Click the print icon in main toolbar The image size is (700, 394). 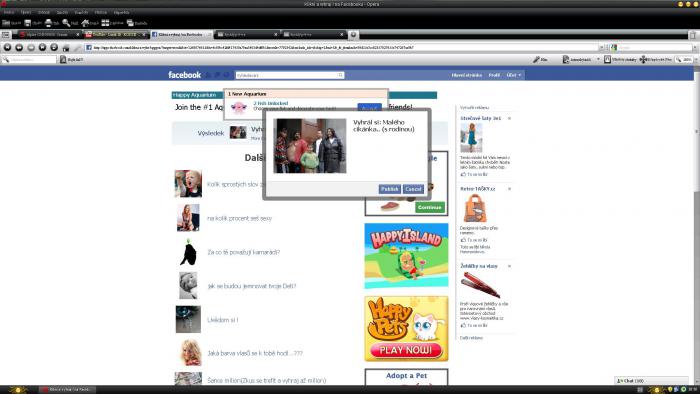[48, 23]
